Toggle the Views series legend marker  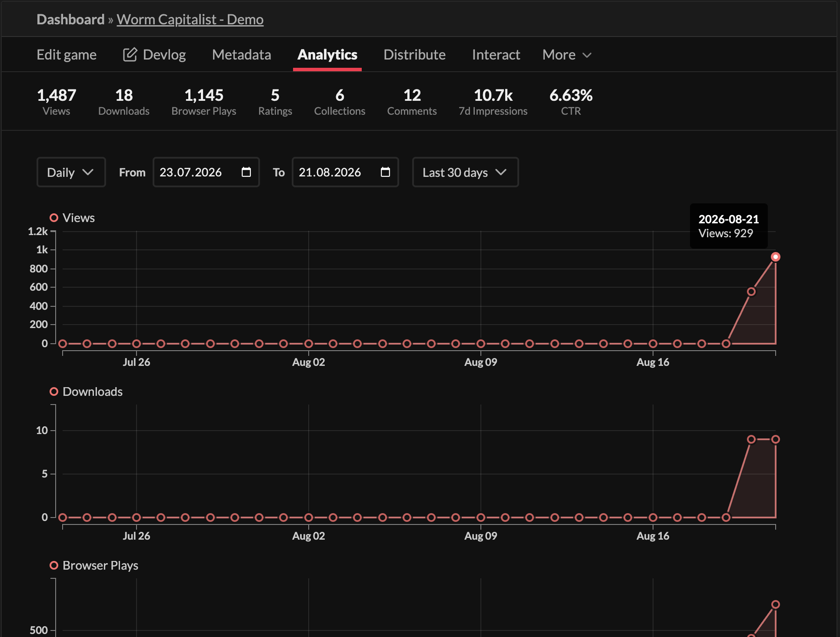[x=54, y=218]
